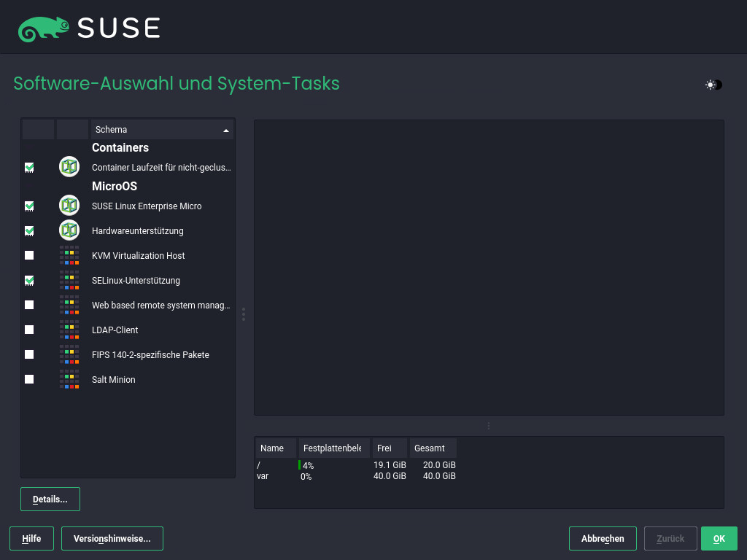Click the first blank column header left of Schema
Image resolution: width=747 pixels, height=560 pixels.
[38, 130]
